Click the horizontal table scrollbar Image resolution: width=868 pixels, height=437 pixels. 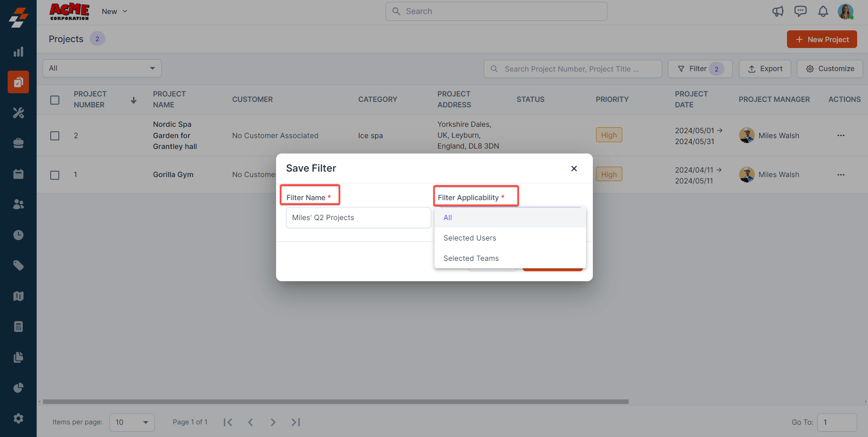coord(335,402)
